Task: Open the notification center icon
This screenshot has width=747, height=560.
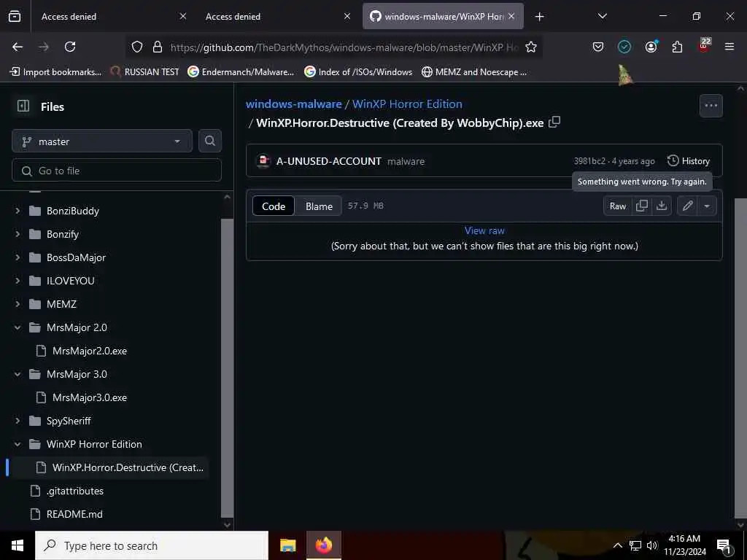Action: point(723,545)
